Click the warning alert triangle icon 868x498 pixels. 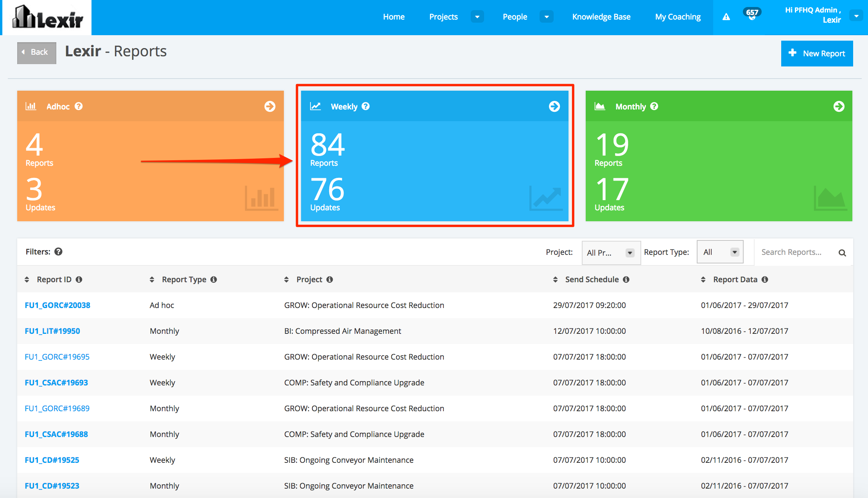tap(726, 17)
